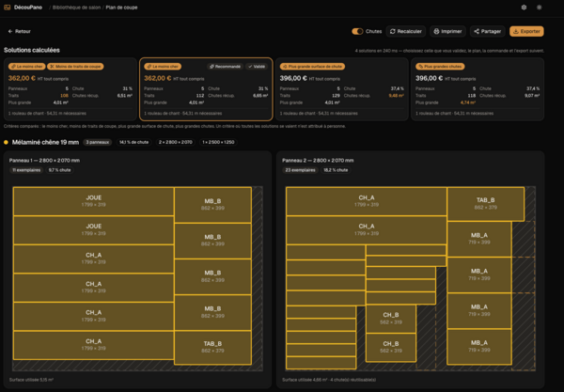Click the Recalculer refresh icon
This screenshot has height=392, width=564.
(393, 31)
